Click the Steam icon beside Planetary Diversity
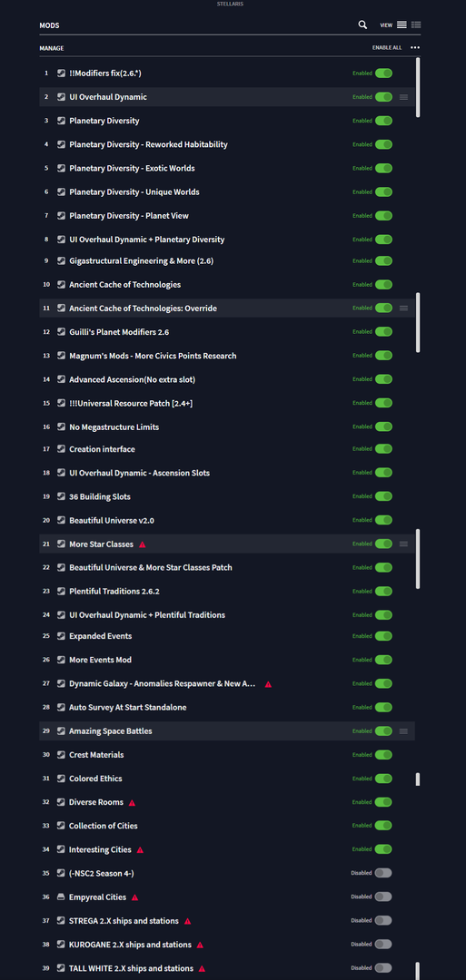 pyautogui.click(x=61, y=121)
